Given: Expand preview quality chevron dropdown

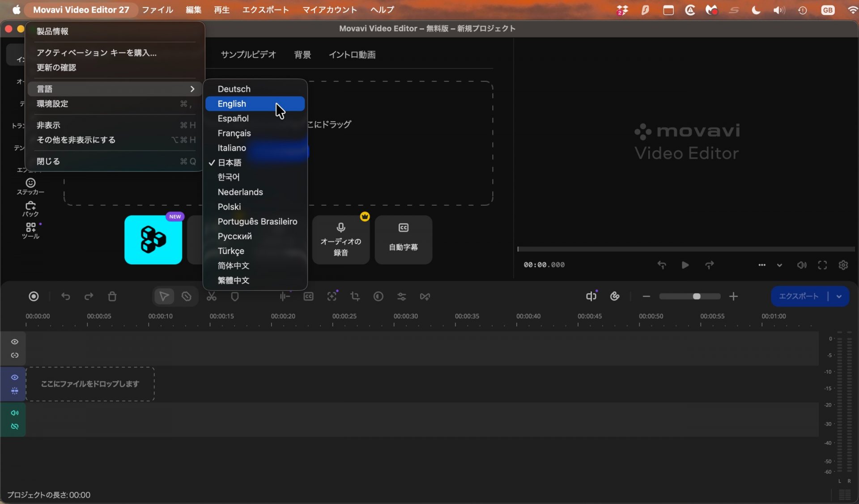Looking at the screenshot, I should click(x=779, y=265).
